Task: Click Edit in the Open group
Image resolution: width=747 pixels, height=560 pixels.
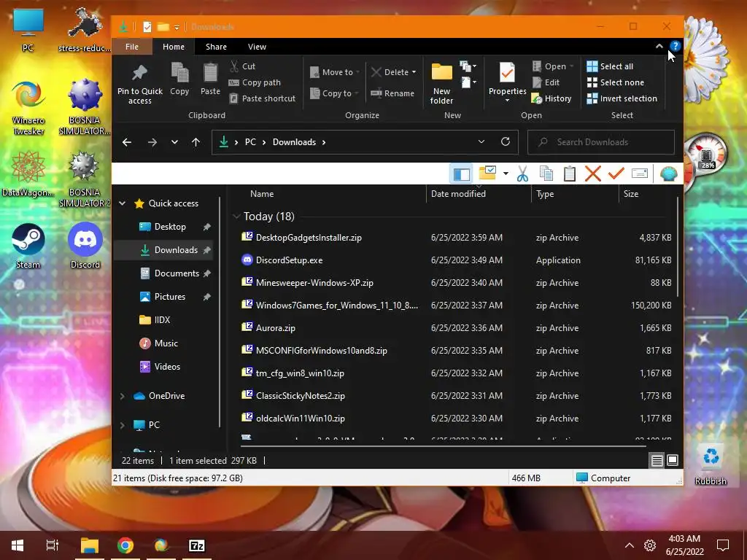Action: [x=546, y=82]
